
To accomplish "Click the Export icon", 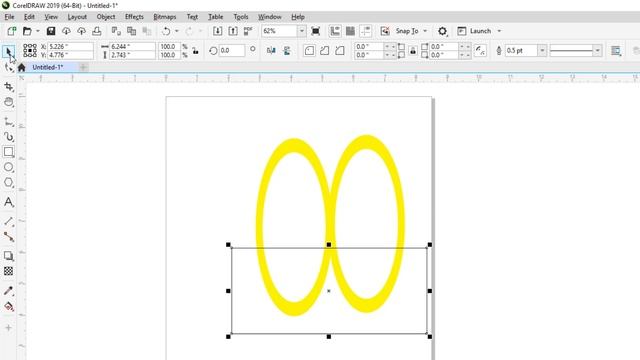I will click(x=233, y=31).
